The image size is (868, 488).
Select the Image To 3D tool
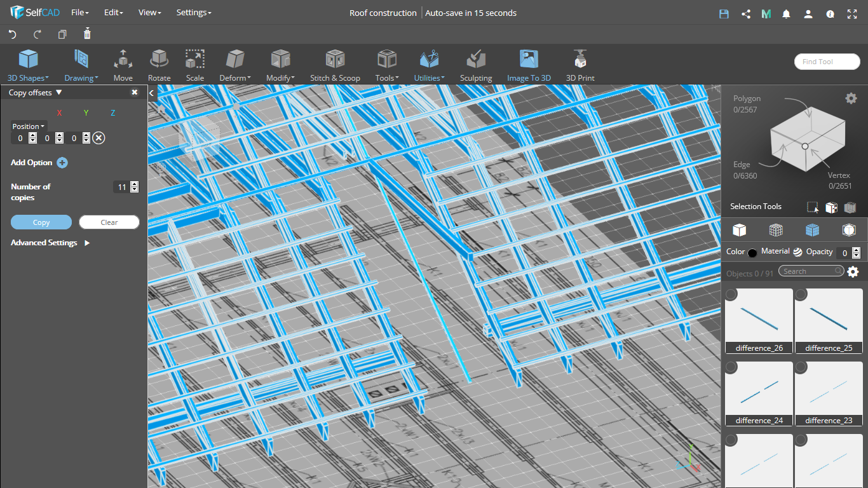pyautogui.click(x=529, y=65)
